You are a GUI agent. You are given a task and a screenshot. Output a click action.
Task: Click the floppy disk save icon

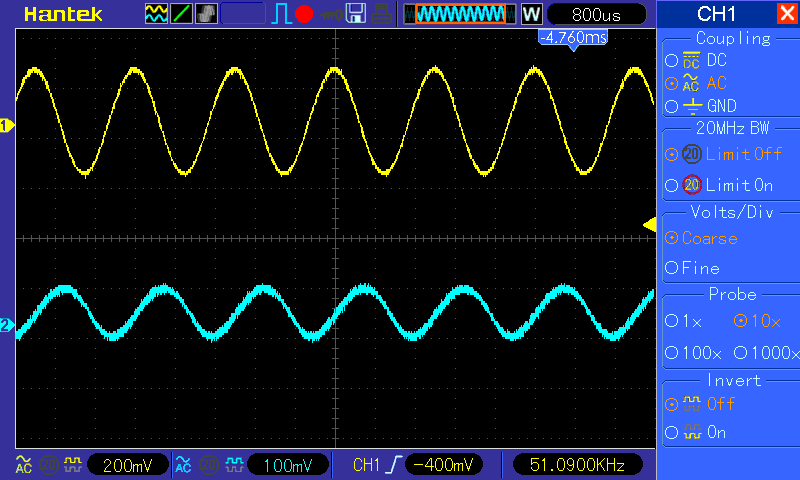356,14
